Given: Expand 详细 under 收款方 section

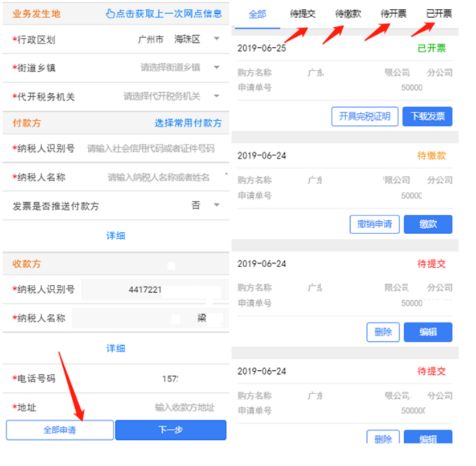Looking at the screenshot, I should pos(116,348).
